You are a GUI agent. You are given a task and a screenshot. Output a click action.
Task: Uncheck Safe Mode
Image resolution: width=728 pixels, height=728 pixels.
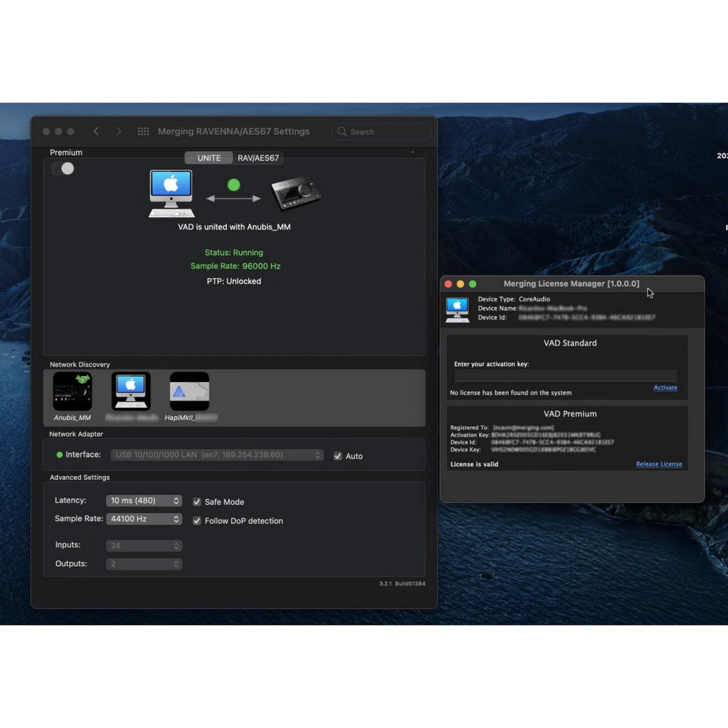click(x=197, y=501)
